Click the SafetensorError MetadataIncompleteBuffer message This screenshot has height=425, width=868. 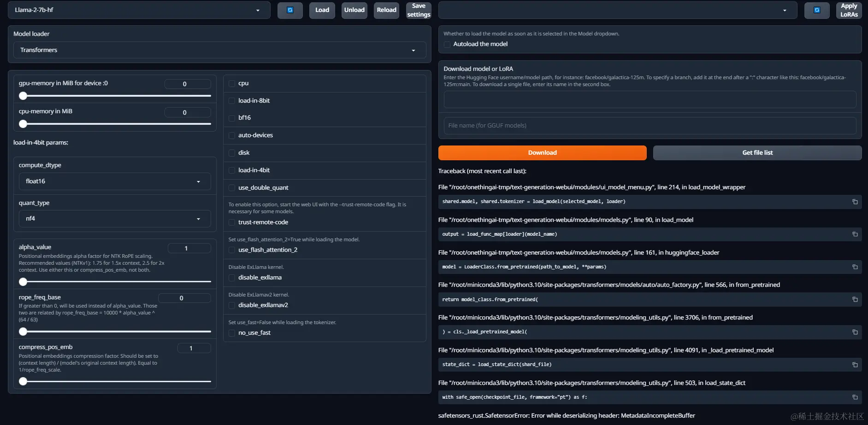567,416
